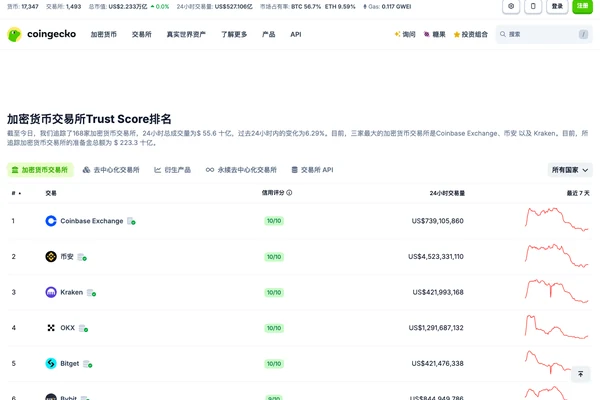Image resolution: width=600 pixels, height=400 pixels.
Task: Click the volume US$739,105,860
Action: pos(437,221)
